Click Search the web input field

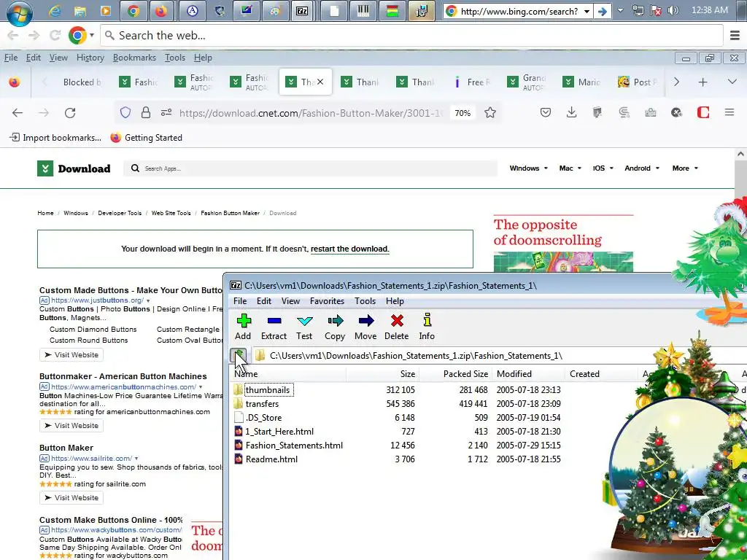tap(412, 35)
